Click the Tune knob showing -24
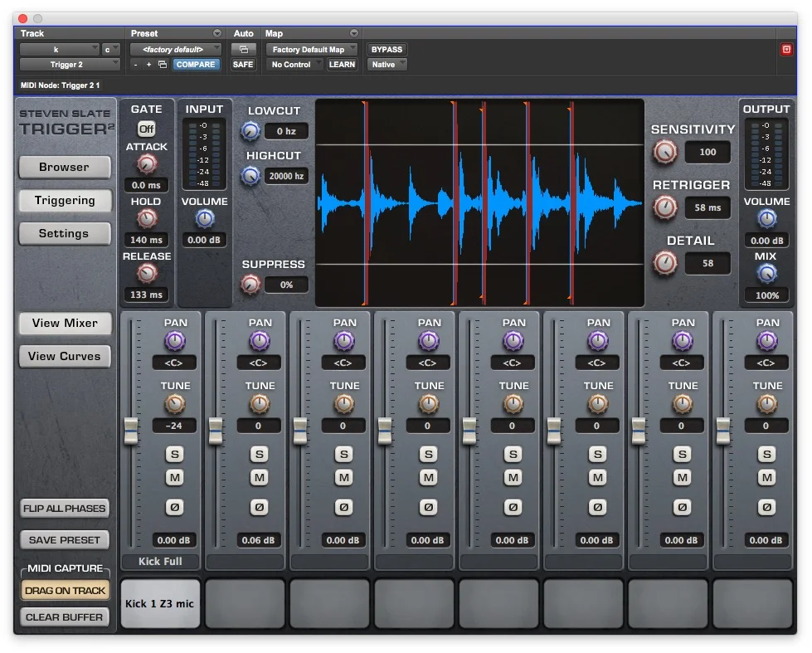Screen dimensions: 812x653 pos(175,404)
